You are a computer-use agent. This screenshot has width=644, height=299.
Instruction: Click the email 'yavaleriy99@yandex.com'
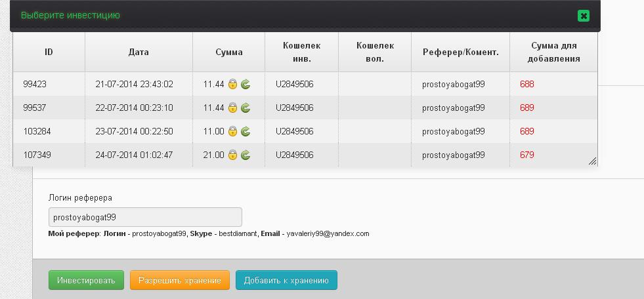[x=328, y=234]
